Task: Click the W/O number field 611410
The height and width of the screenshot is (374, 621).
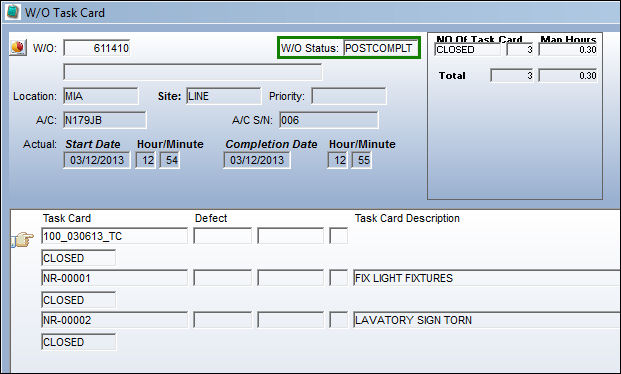Action: 97,48
